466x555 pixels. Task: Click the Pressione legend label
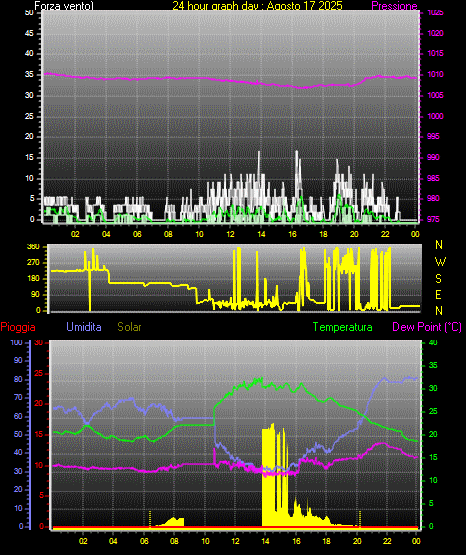point(394,6)
